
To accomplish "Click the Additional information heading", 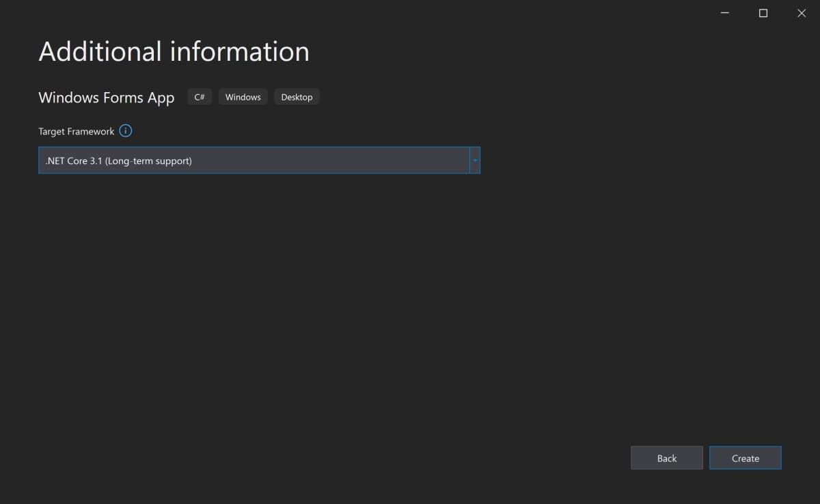I will click(x=174, y=51).
